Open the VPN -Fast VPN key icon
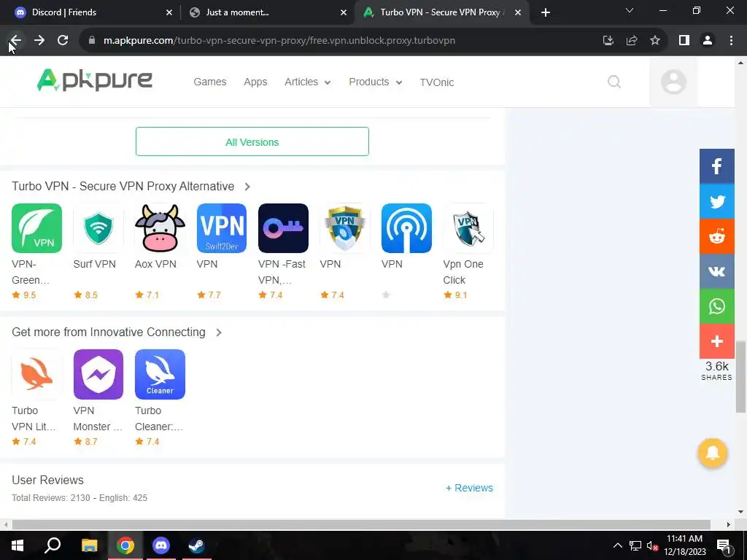This screenshot has width=747, height=560. (x=284, y=228)
